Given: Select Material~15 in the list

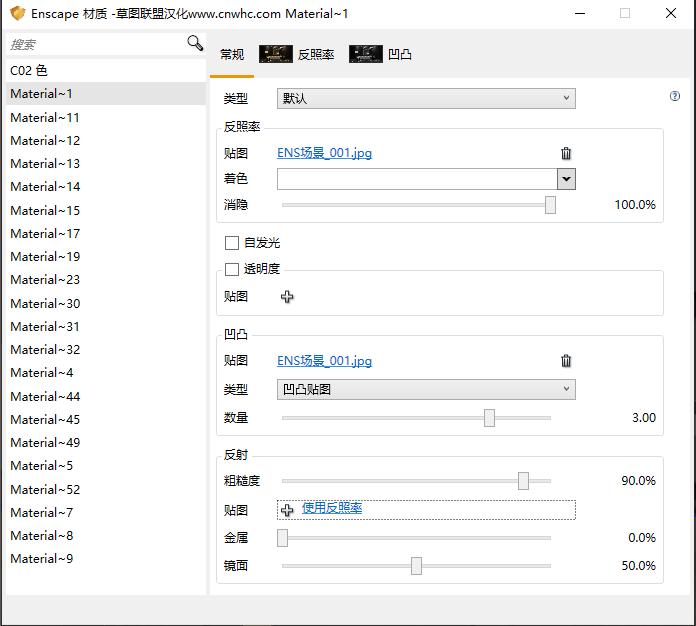Looking at the screenshot, I should click(106, 210).
